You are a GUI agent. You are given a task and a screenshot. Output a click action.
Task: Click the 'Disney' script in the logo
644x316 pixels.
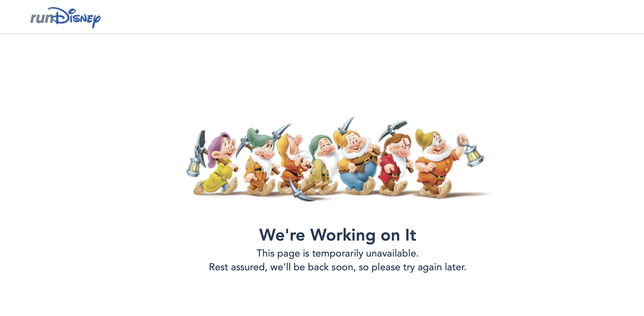coord(77,18)
